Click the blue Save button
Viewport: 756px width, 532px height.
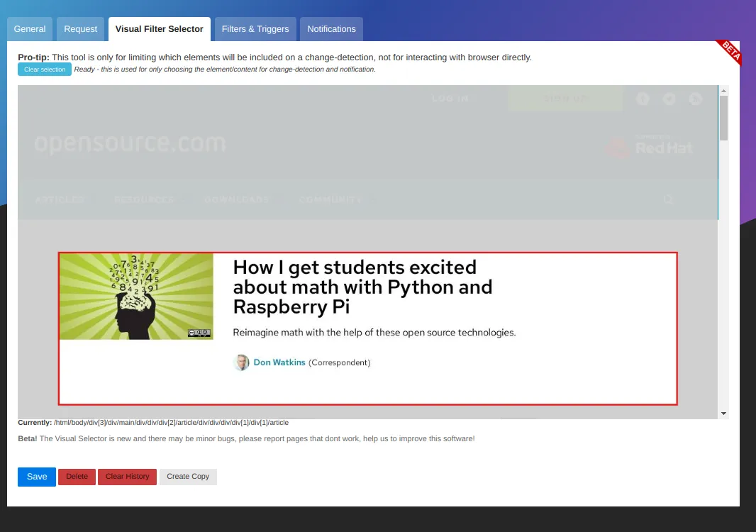(37, 477)
